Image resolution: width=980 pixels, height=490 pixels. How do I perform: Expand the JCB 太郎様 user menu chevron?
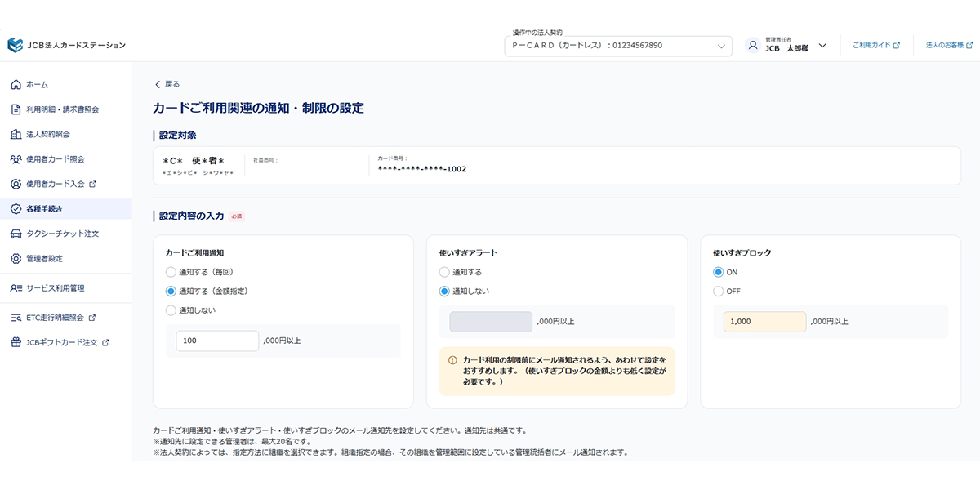click(x=822, y=46)
